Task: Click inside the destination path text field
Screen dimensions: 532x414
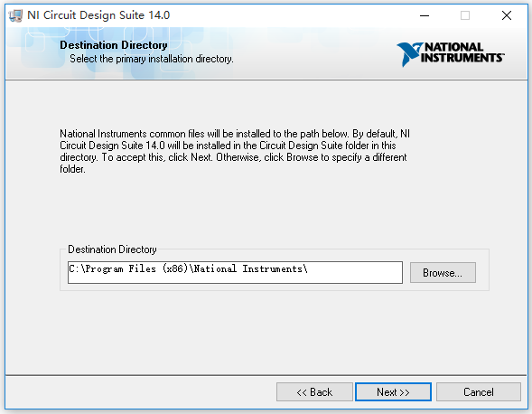Action: 235,272
